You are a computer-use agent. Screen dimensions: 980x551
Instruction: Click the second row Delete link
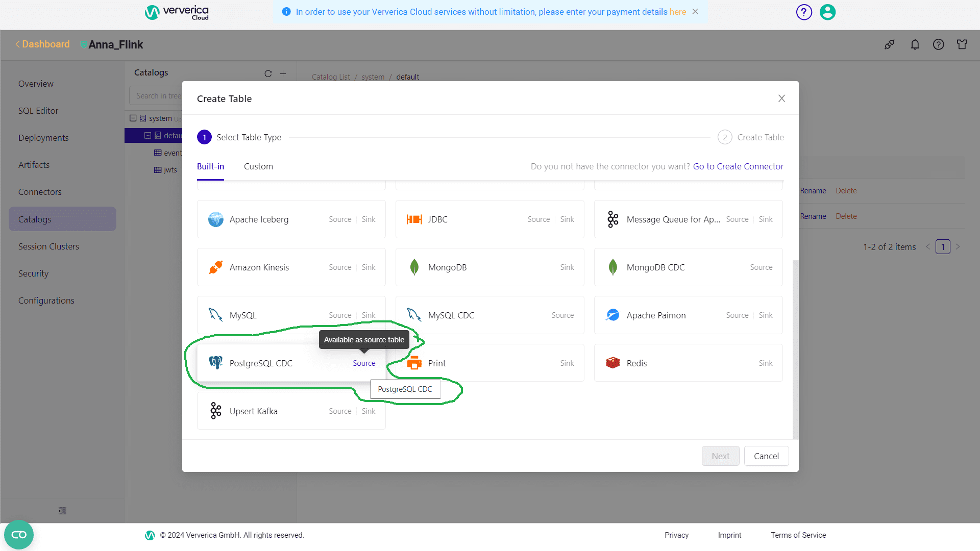point(846,216)
